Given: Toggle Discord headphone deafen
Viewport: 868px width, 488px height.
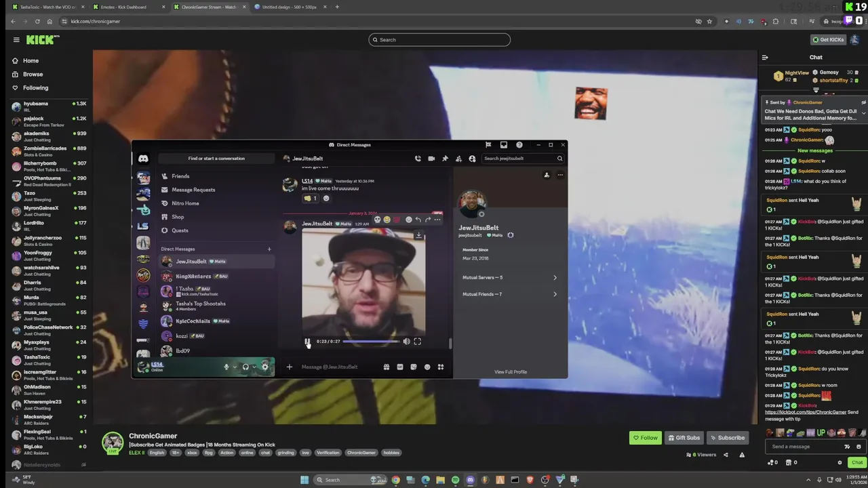Looking at the screenshot, I should click(245, 367).
